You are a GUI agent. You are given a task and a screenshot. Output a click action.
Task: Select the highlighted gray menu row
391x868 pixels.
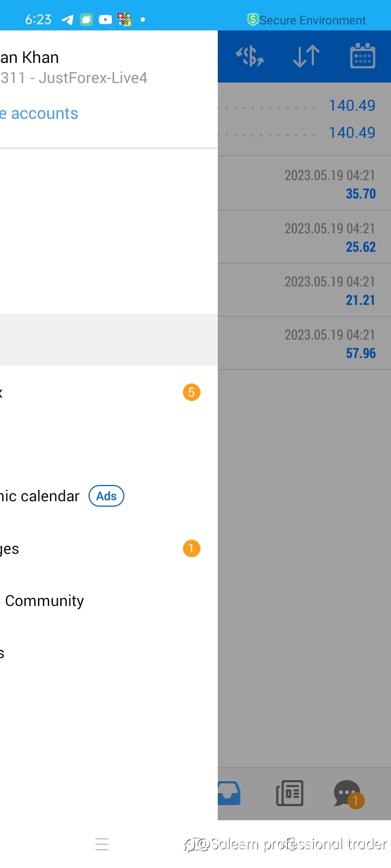(109, 340)
